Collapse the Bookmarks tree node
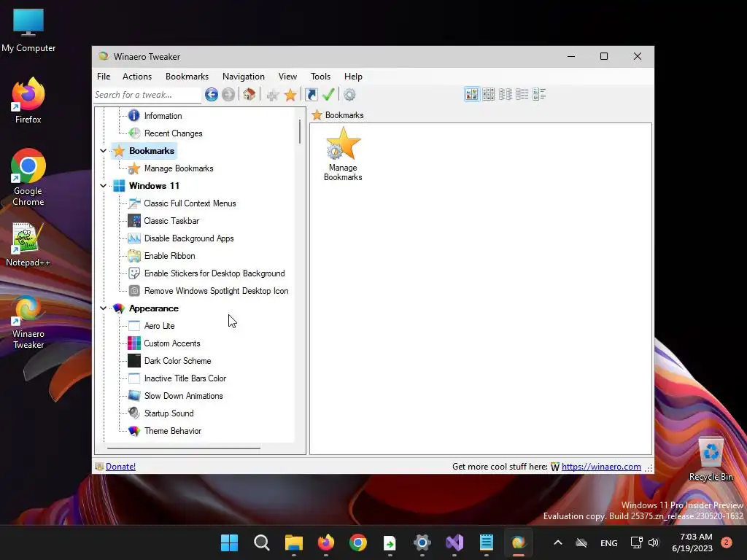 (x=103, y=151)
